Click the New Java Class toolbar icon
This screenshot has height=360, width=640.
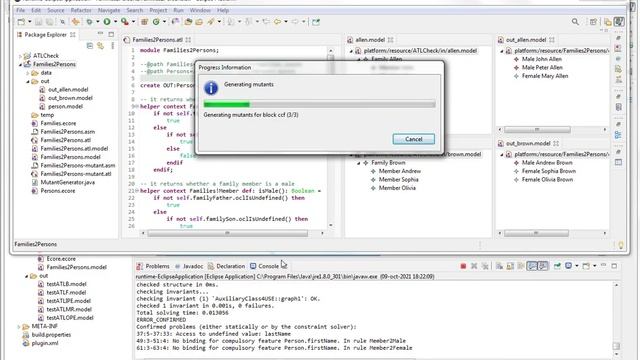[156, 22]
